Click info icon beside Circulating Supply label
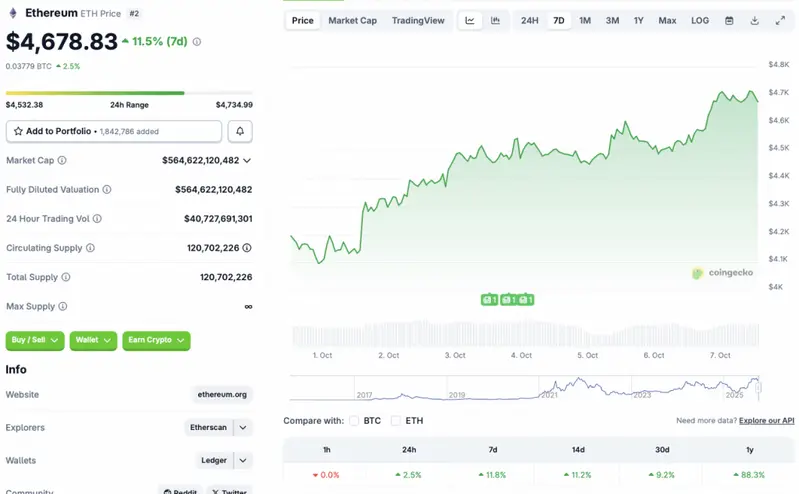This screenshot has height=494, width=799. point(90,248)
